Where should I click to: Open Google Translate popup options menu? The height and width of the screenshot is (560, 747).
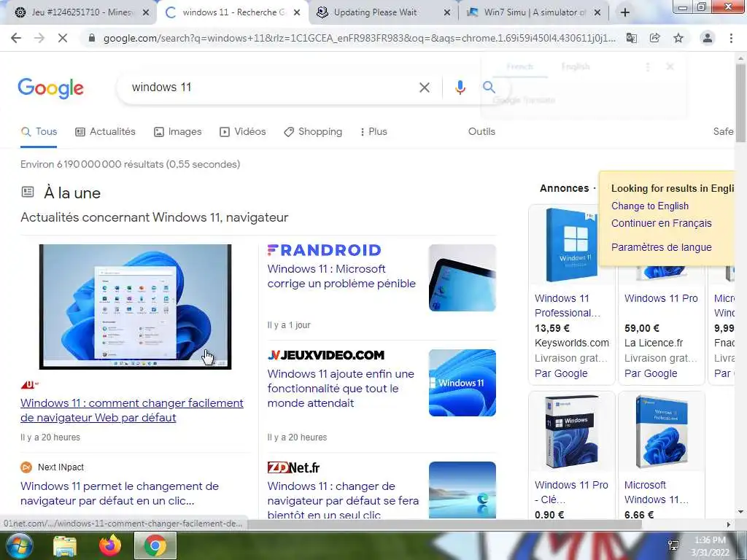(x=648, y=67)
